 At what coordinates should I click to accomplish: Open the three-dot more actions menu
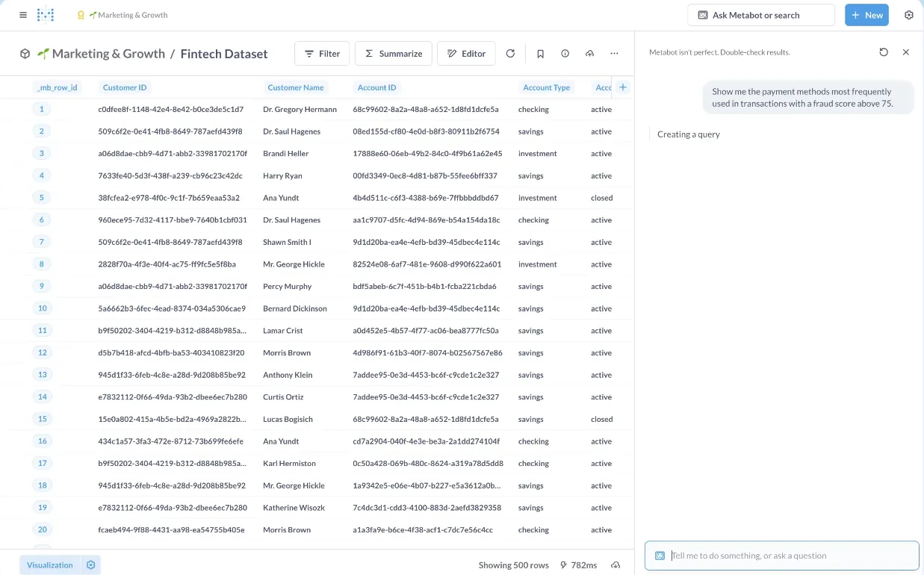coord(614,54)
